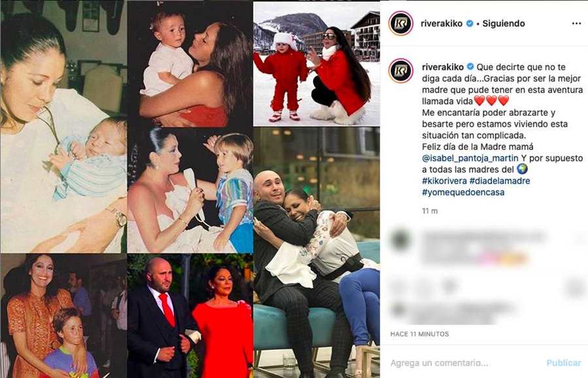Click the '11 m' caption timestamp

pos(430,211)
